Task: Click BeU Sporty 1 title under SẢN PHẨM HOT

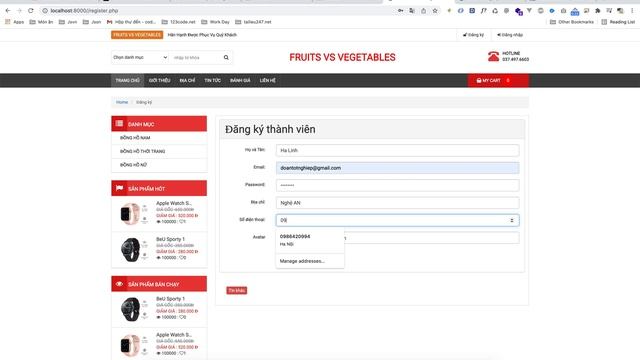Action: pyautogui.click(x=170, y=239)
